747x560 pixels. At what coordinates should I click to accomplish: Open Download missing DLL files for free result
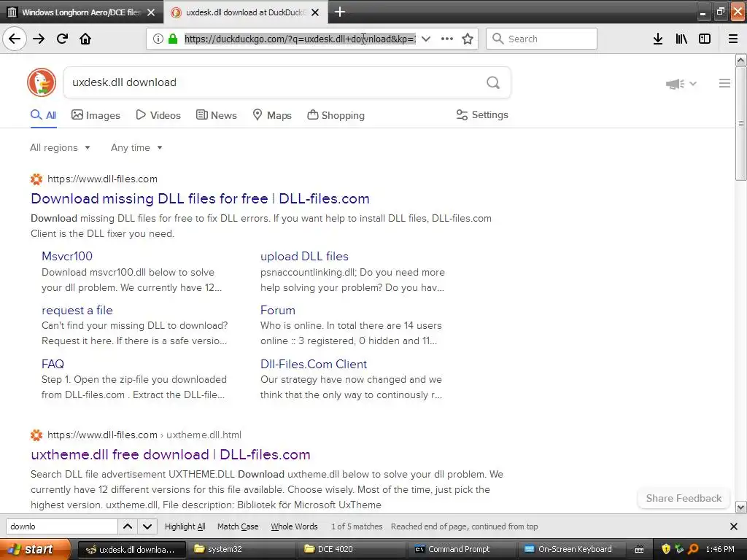click(x=200, y=198)
